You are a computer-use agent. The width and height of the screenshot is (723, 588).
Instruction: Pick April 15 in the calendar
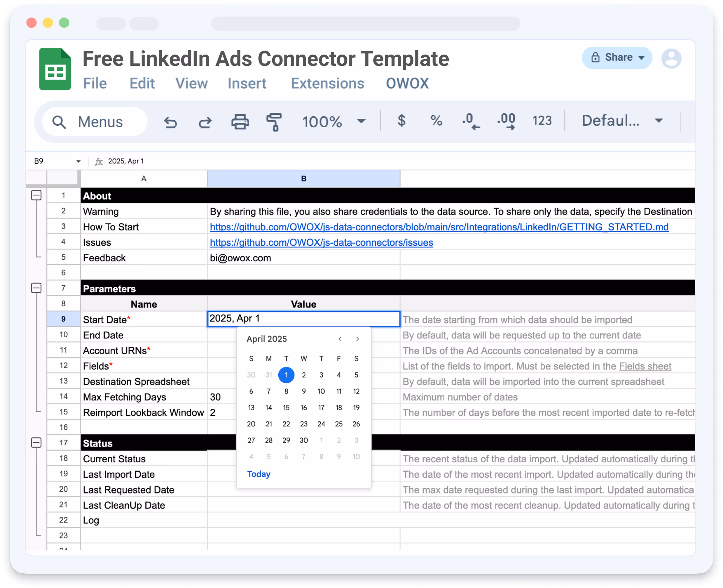pyautogui.click(x=286, y=408)
